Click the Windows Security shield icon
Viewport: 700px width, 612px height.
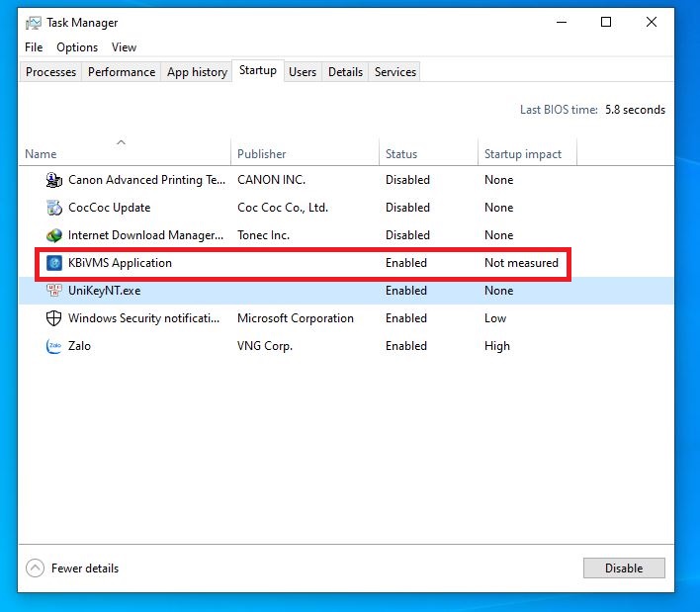pyautogui.click(x=54, y=318)
